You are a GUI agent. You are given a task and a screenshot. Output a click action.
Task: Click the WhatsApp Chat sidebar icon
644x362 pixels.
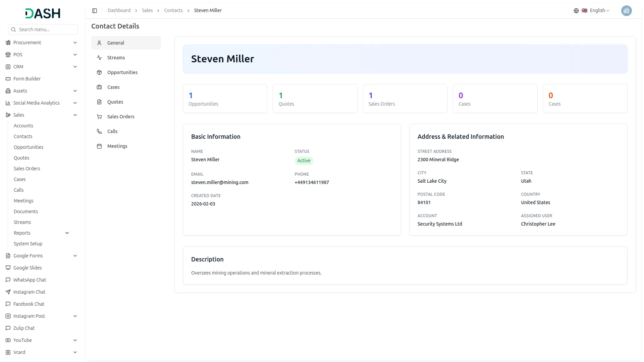(8, 280)
